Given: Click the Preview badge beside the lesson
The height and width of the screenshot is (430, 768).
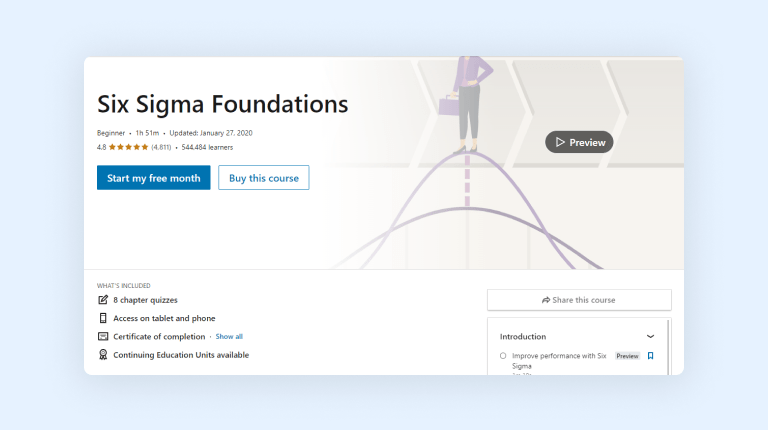Looking at the screenshot, I should [627, 356].
